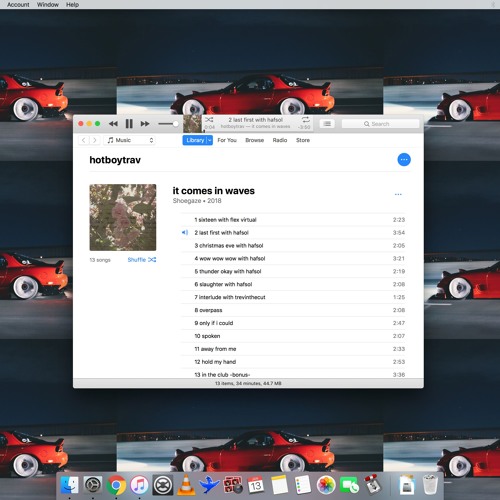Click the Search field in iTunes
Viewport: 500px width, 500px height.
(380, 124)
